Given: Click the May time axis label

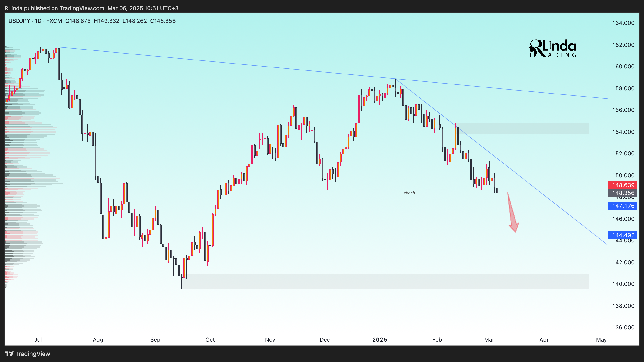Looking at the screenshot, I should (601, 339).
